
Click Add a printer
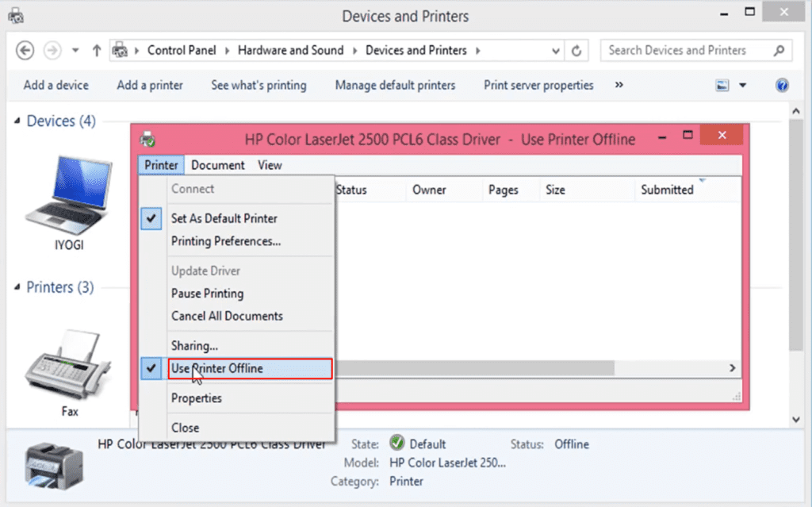[150, 85]
